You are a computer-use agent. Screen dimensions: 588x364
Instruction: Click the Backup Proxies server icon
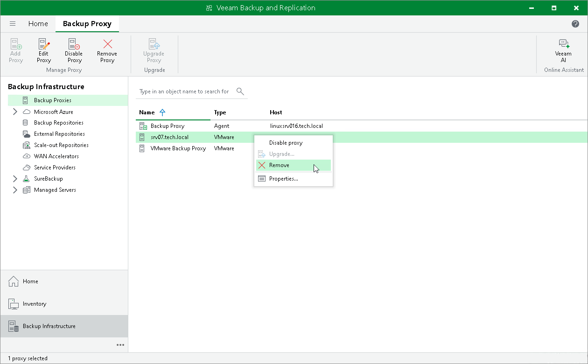25,100
